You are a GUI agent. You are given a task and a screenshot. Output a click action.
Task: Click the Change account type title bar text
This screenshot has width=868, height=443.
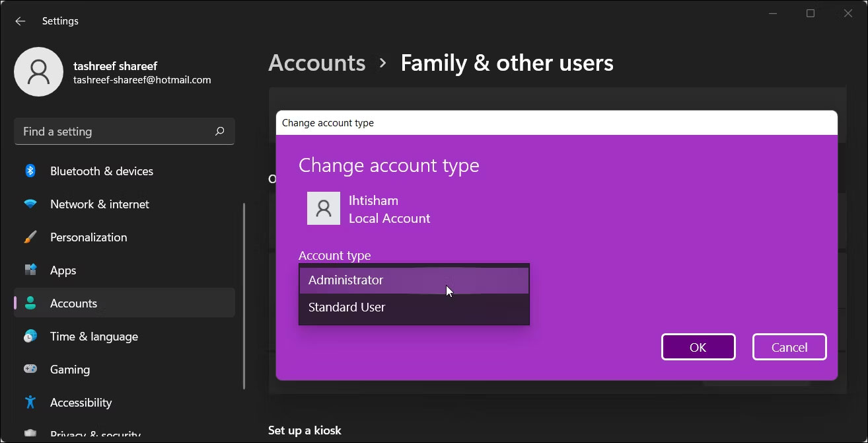click(328, 123)
